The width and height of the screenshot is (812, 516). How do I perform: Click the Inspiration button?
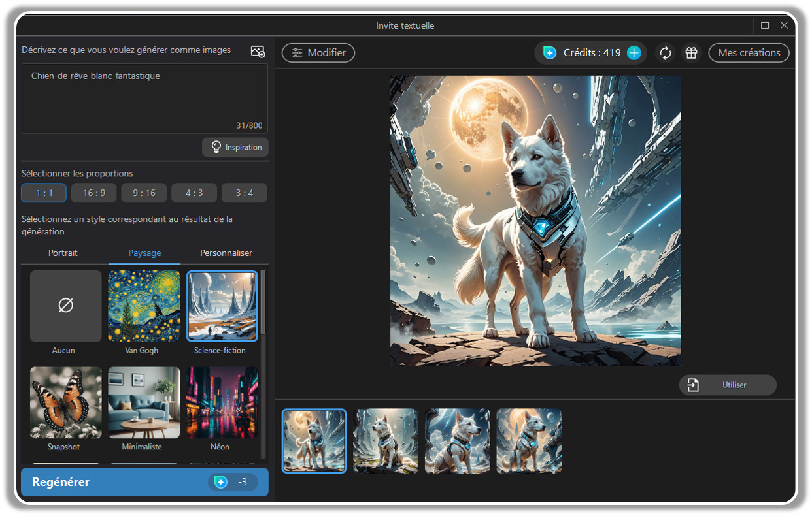235,147
